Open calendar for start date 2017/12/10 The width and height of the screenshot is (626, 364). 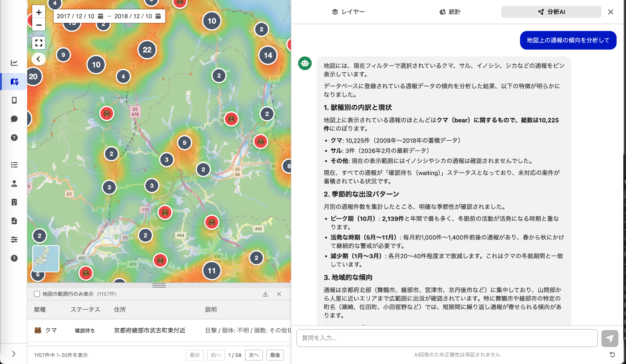click(x=101, y=16)
